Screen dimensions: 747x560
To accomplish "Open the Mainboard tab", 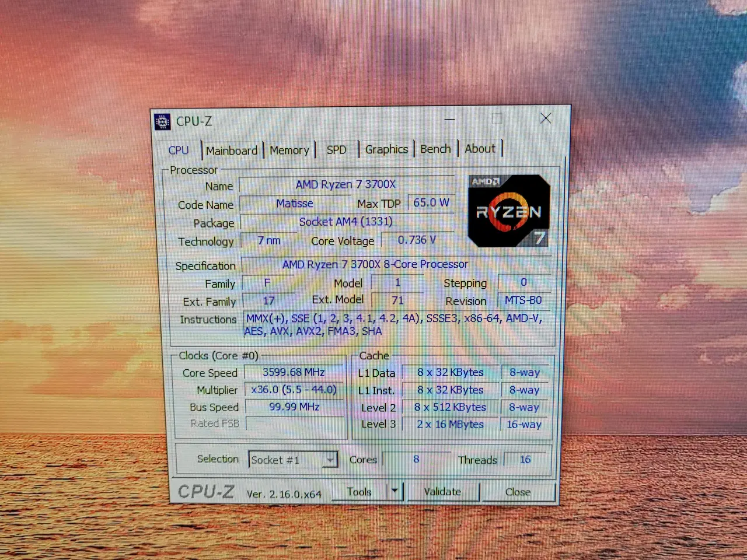I will [232, 150].
